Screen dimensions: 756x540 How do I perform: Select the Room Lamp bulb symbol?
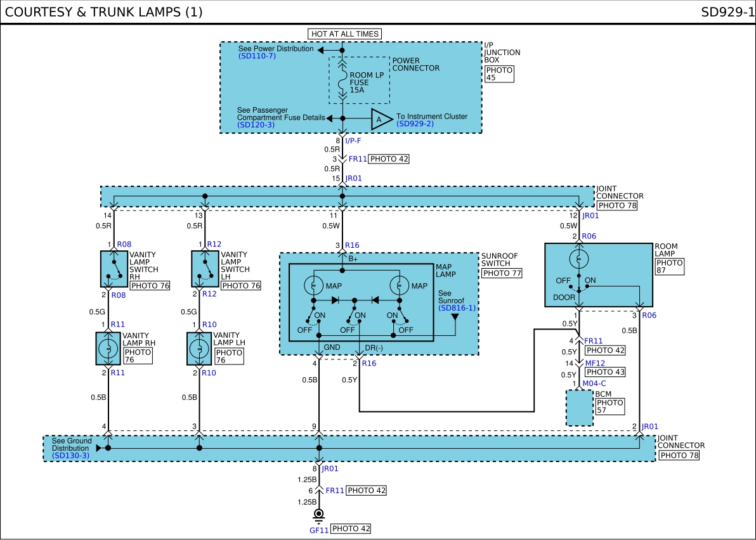[x=578, y=259]
